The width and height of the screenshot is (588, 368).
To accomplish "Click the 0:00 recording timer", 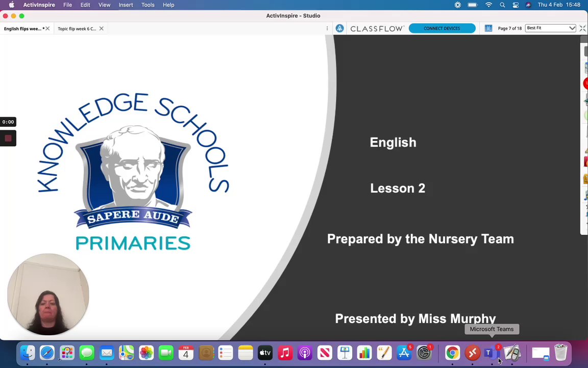I will [x=8, y=122].
